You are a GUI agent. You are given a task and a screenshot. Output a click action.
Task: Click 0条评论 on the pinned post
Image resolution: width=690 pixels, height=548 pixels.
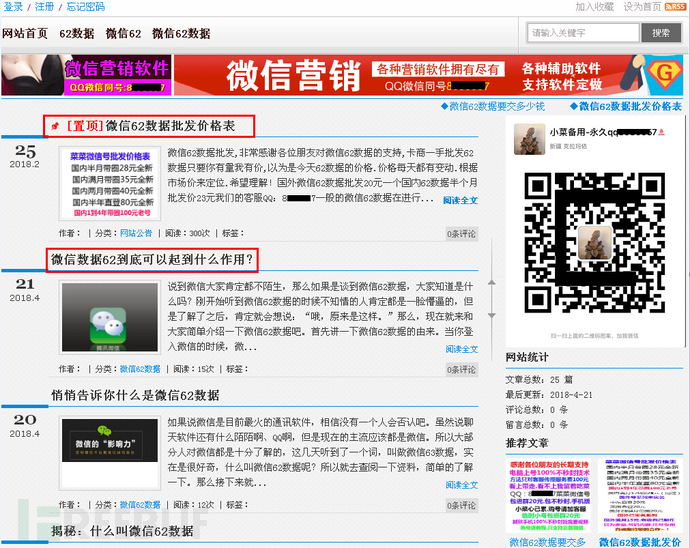pyautogui.click(x=461, y=234)
